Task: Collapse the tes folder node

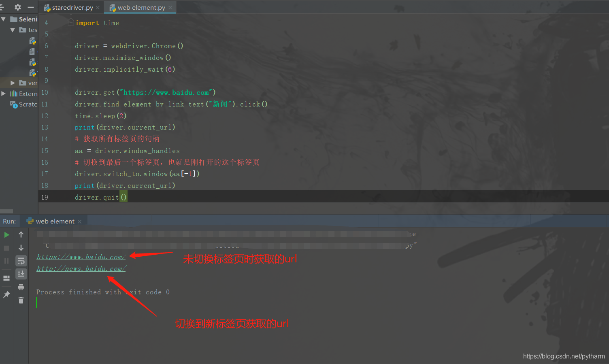Action: tap(13, 30)
